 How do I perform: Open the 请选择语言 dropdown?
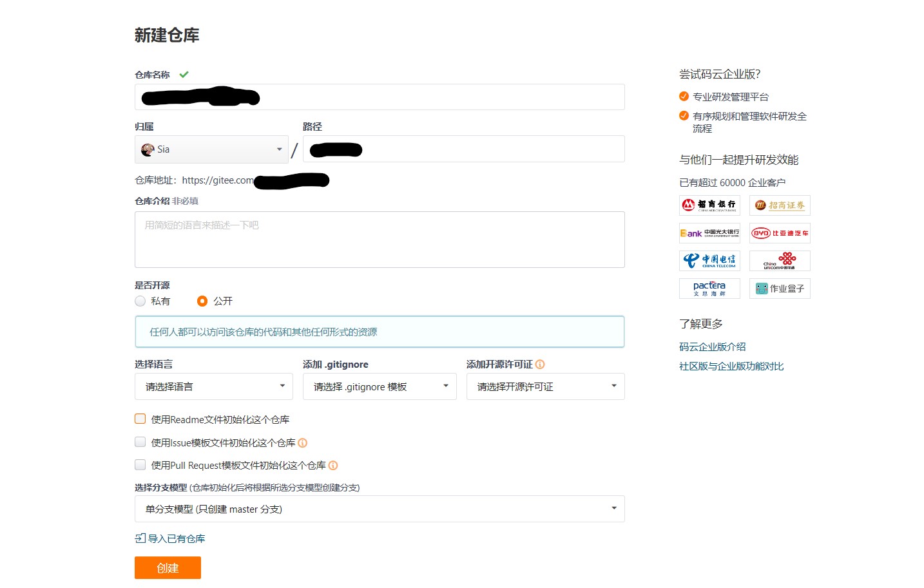click(x=214, y=386)
